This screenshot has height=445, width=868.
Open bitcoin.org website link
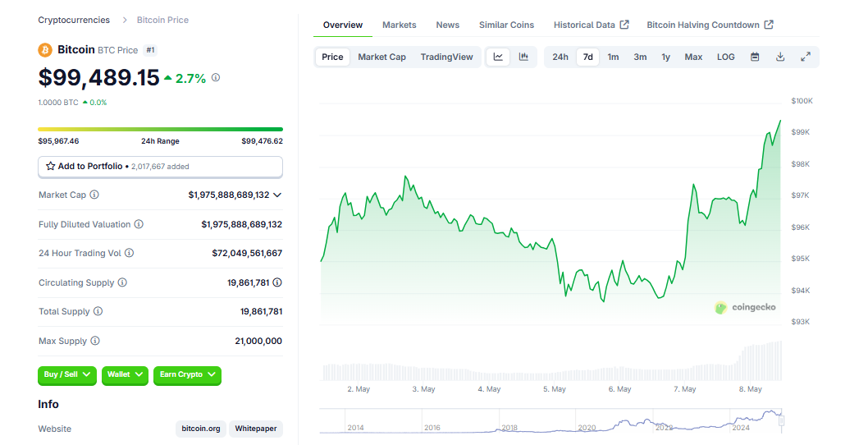click(201, 429)
